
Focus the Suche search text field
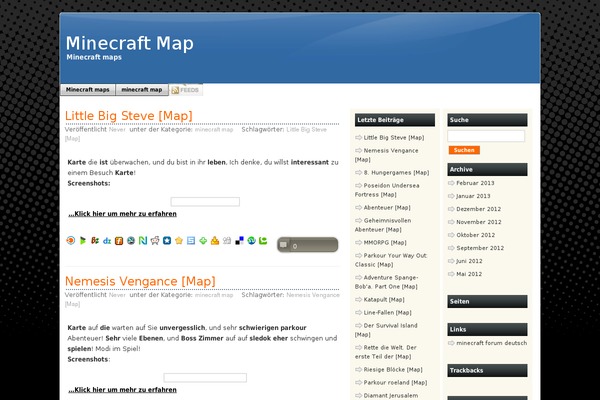click(486, 136)
